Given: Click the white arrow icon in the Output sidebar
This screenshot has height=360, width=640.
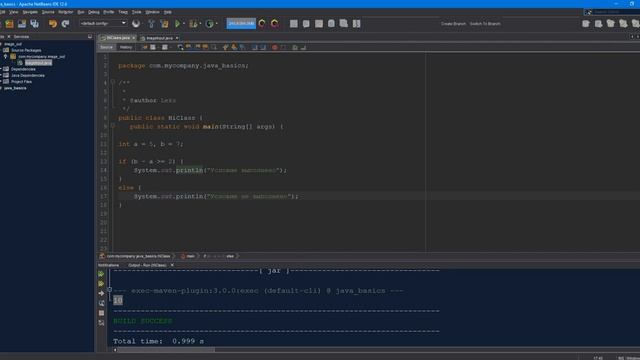Looking at the screenshot, I should 101,293.
